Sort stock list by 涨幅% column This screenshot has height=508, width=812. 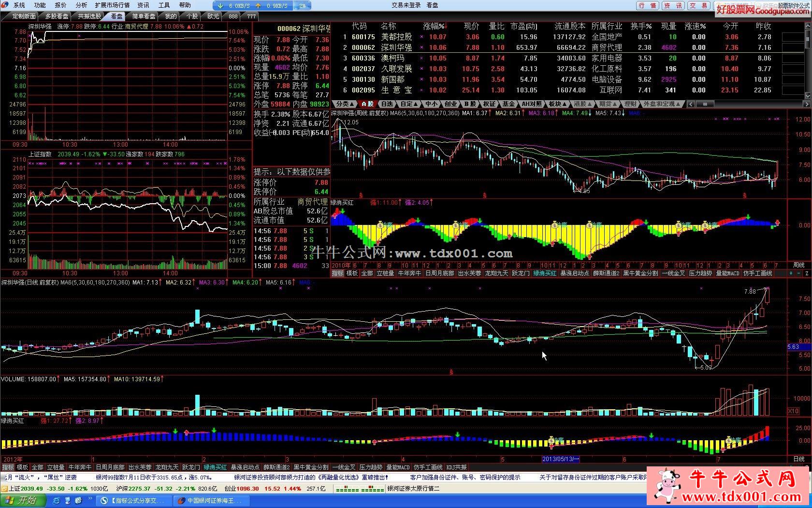[434, 26]
